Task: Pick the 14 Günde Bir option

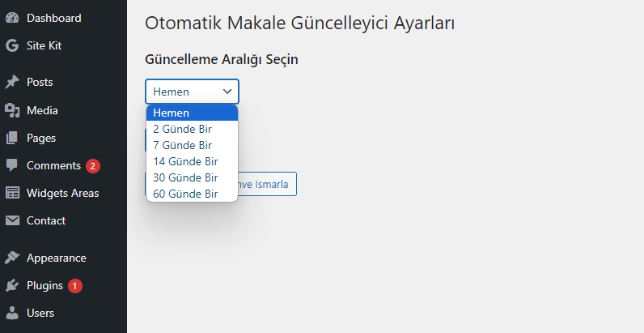Action: pos(193,161)
